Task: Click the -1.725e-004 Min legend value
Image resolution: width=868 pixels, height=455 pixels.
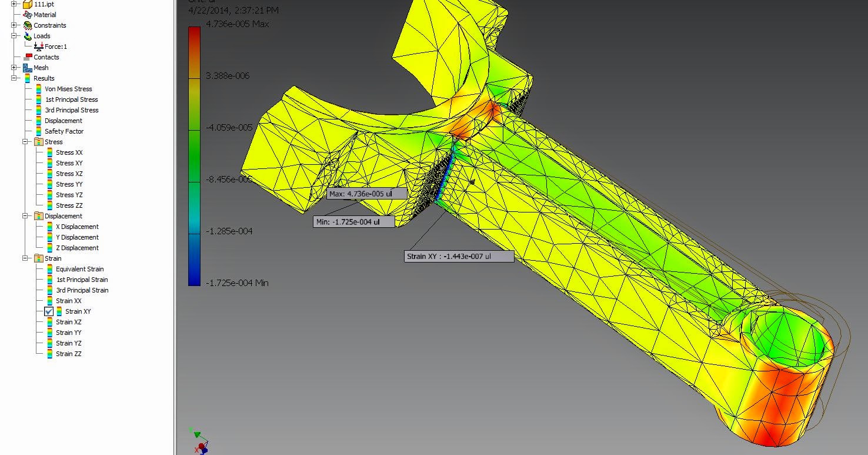Action: [x=237, y=283]
